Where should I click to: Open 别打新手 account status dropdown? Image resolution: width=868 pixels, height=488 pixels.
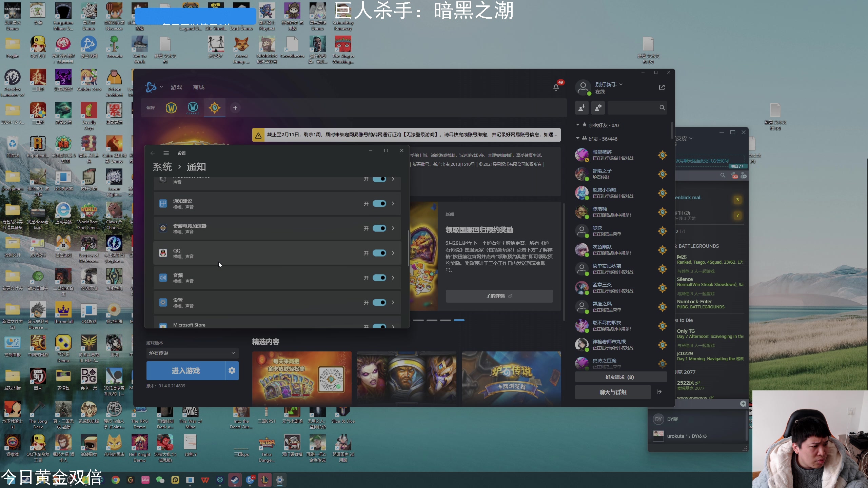609,84
